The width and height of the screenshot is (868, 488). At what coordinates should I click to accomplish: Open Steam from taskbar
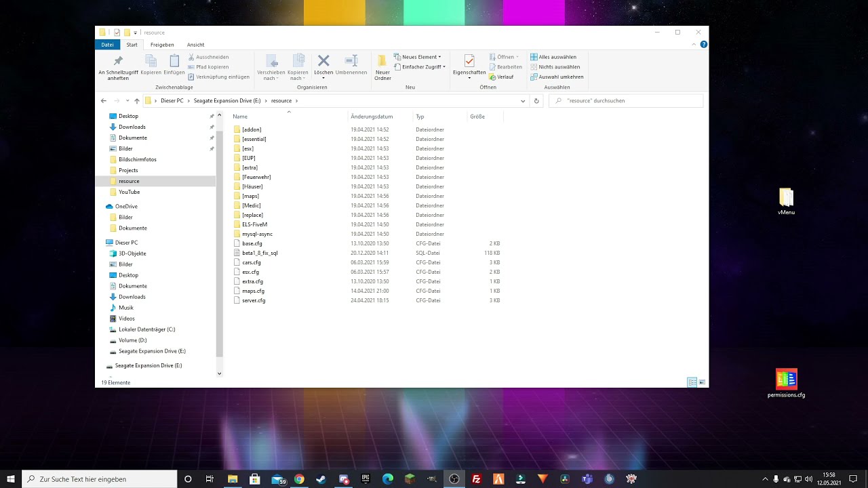pyautogui.click(x=321, y=479)
